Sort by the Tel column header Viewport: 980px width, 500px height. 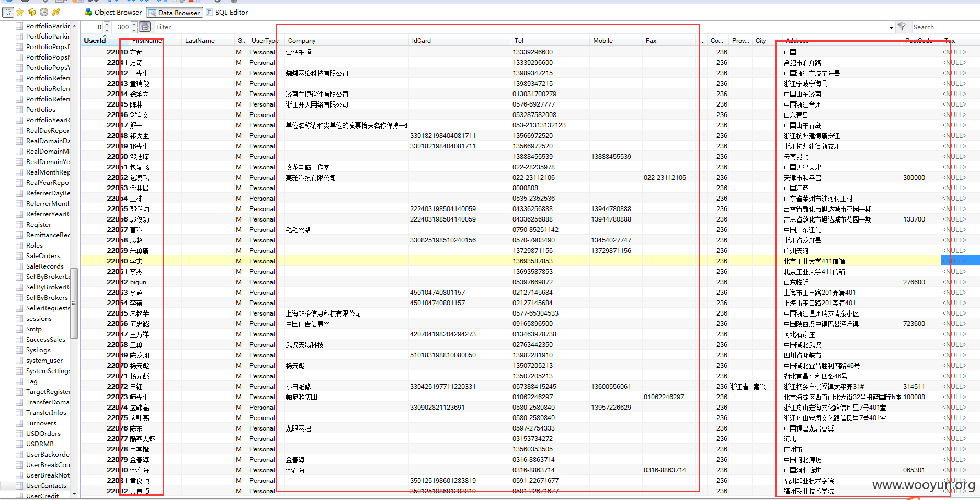pos(551,41)
